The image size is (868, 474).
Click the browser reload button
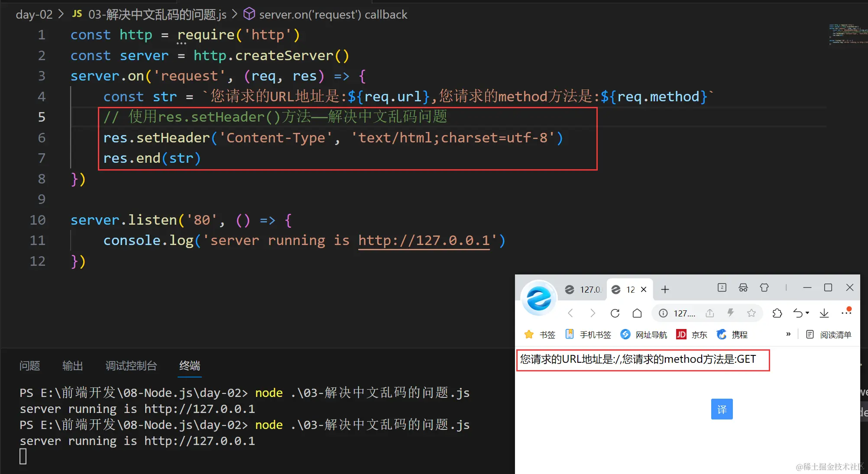pos(615,313)
